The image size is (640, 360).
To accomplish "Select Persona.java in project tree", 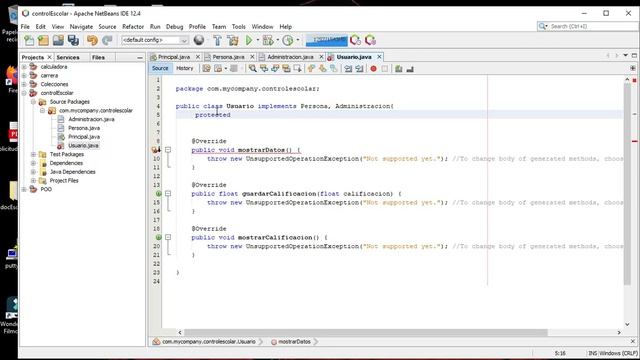I will point(84,128).
